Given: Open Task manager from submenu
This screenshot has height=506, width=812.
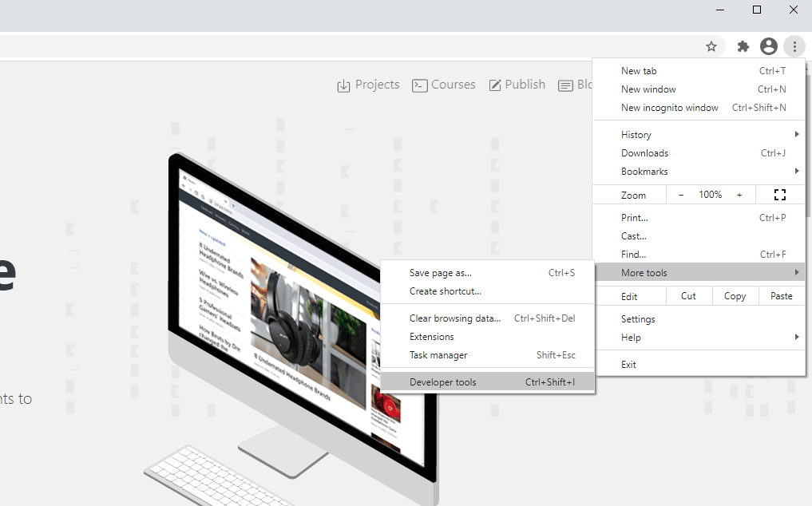Looking at the screenshot, I should (487, 355).
